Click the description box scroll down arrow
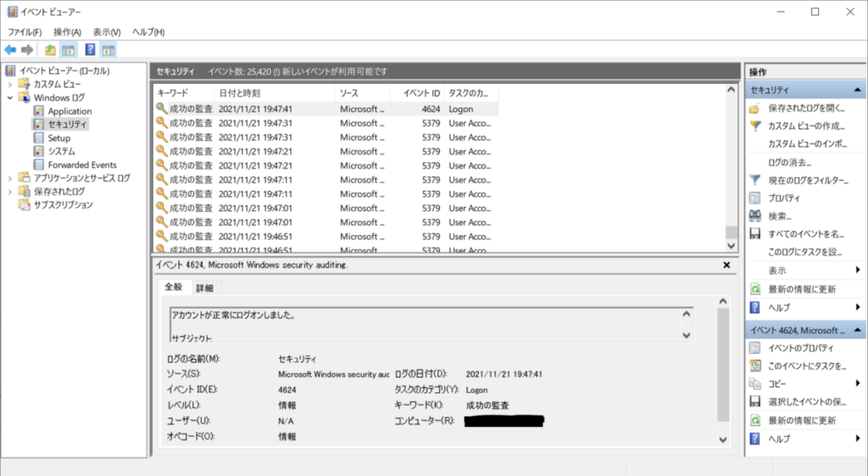The image size is (868, 476). (687, 335)
